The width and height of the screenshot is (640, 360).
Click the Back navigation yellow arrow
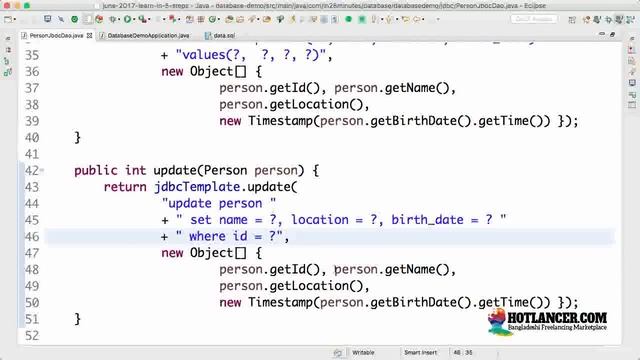[405, 19]
